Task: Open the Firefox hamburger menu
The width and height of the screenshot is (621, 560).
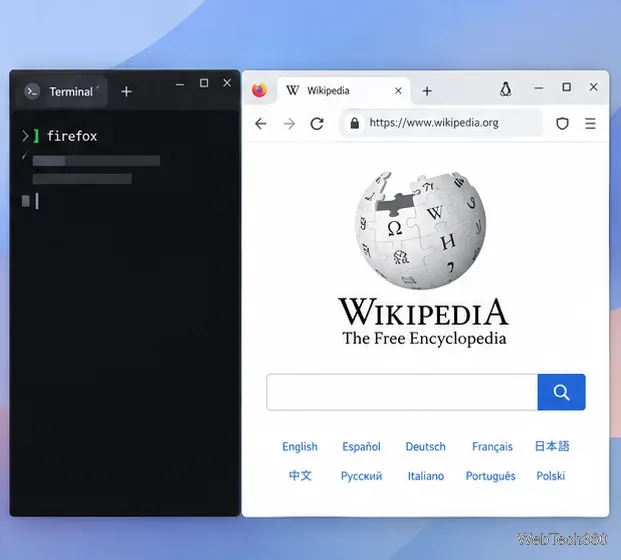Action: [590, 124]
